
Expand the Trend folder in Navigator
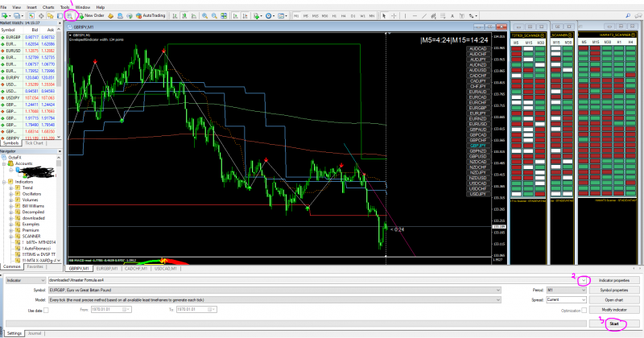11,188
